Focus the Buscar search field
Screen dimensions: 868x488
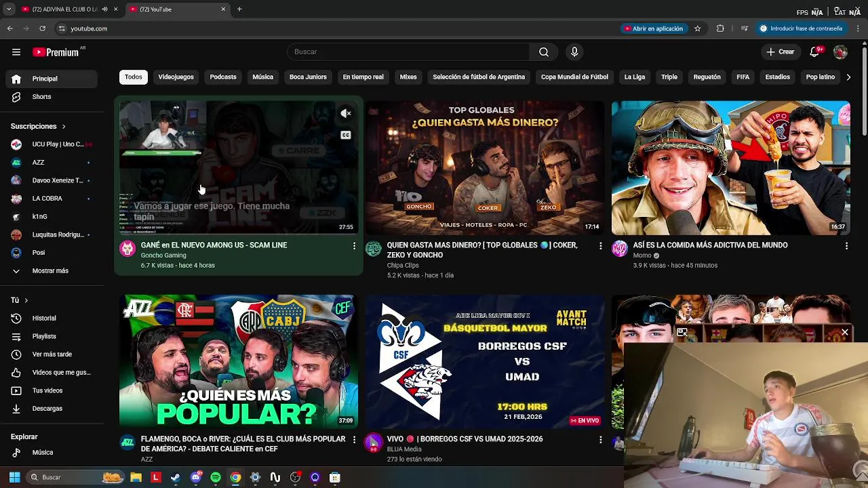[408, 52]
